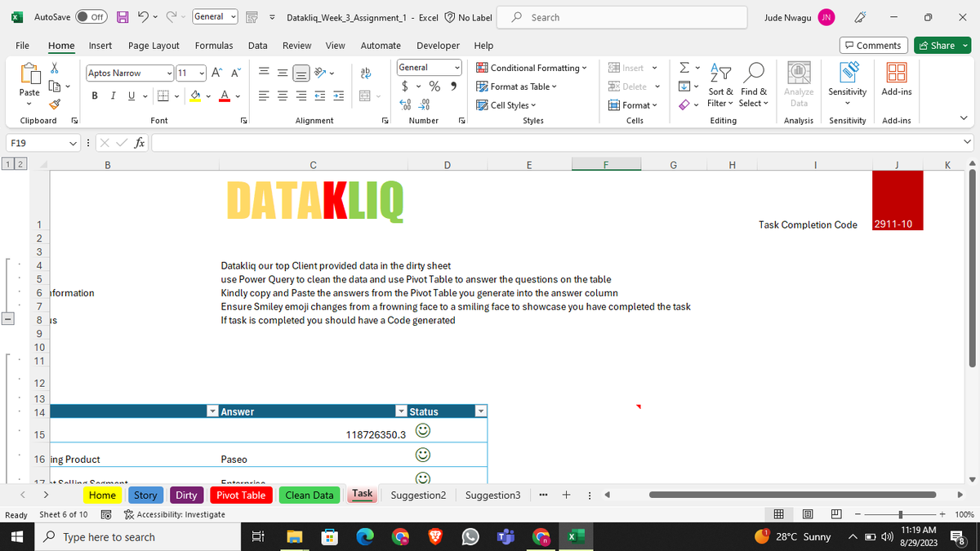
Task: Open the Sort & Filter dropdown
Action: coord(720,84)
